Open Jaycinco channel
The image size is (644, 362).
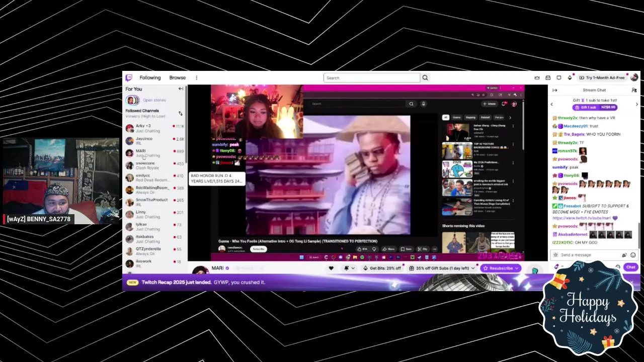[155, 141]
